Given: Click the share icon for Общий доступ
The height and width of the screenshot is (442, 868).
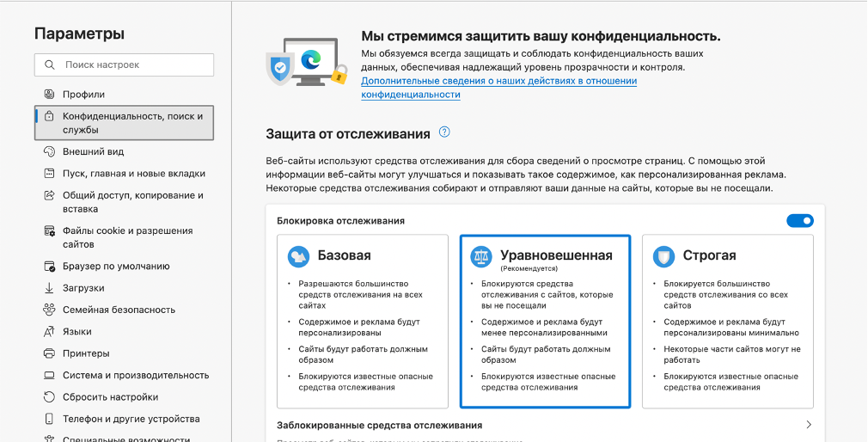Looking at the screenshot, I should [x=49, y=195].
